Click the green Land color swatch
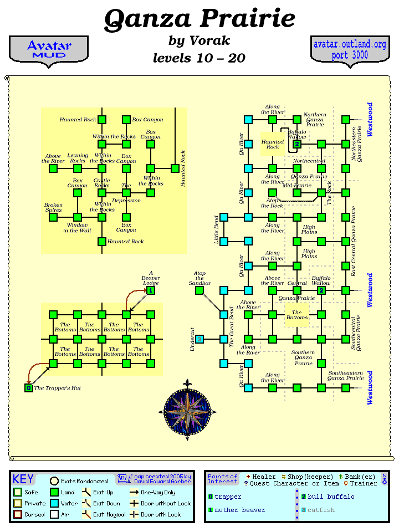Screen dimensions: 399x532 point(54,492)
